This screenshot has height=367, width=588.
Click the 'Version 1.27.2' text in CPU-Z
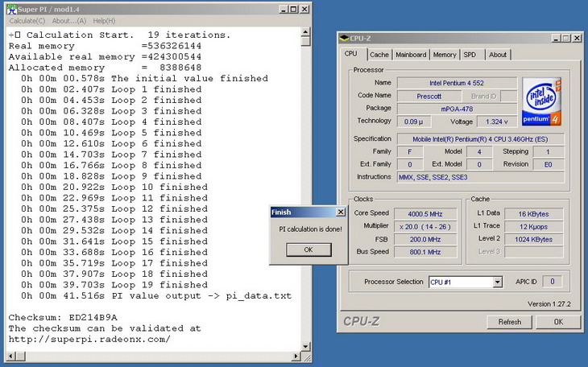point(549,304)
